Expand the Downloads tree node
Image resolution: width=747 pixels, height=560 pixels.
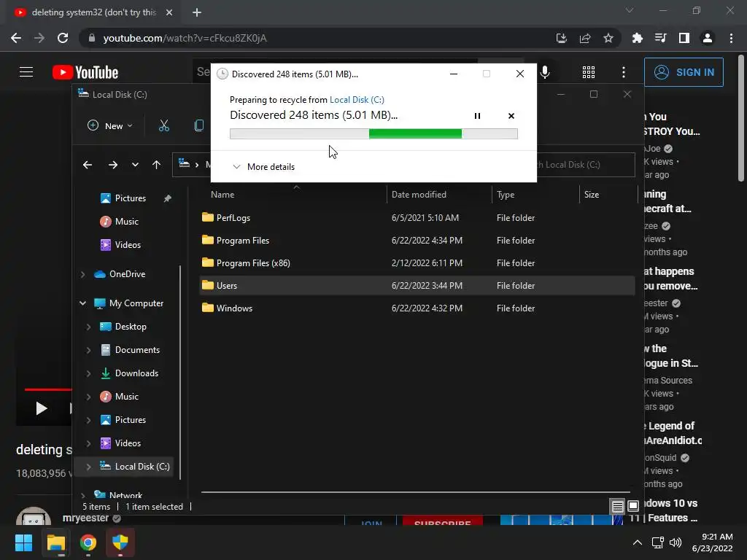[88, 373]
